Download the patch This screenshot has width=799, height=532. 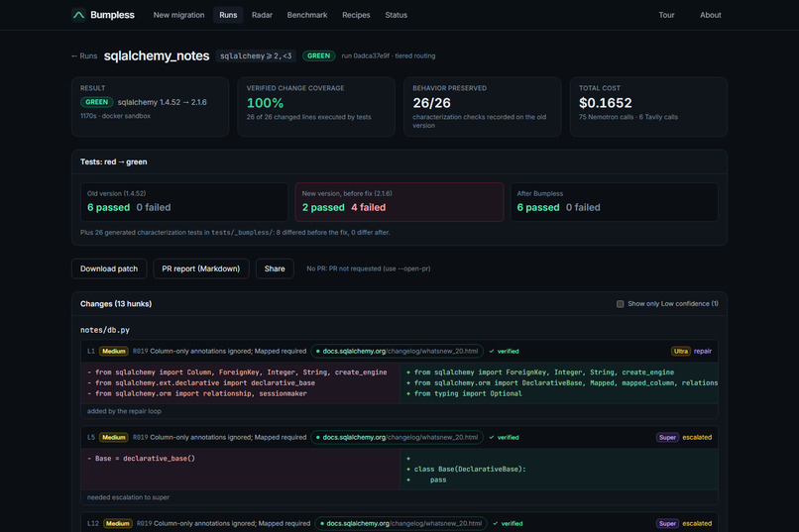(x=109, y=268)
